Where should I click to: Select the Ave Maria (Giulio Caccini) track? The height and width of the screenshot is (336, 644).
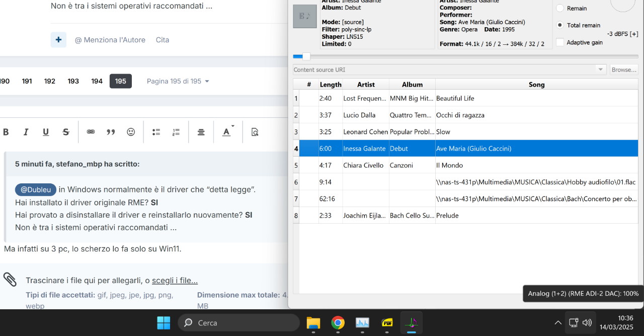pos(465,149)
